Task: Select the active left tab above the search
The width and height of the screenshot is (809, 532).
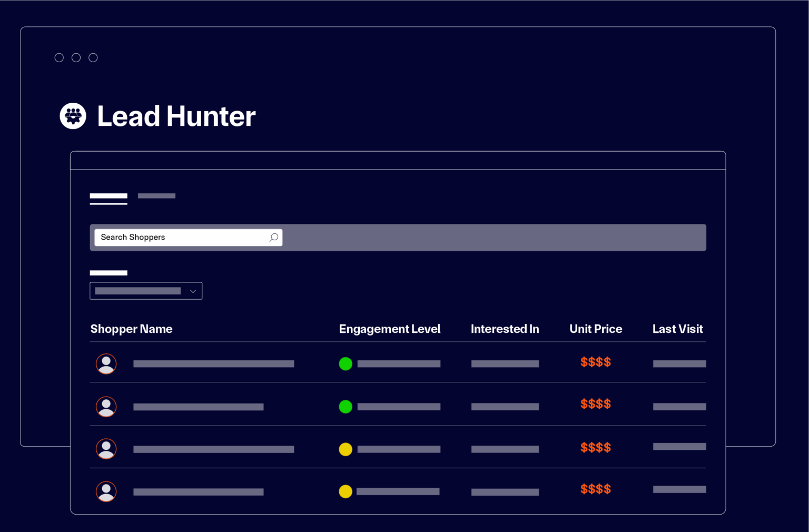Action: [x=108, y=196]
